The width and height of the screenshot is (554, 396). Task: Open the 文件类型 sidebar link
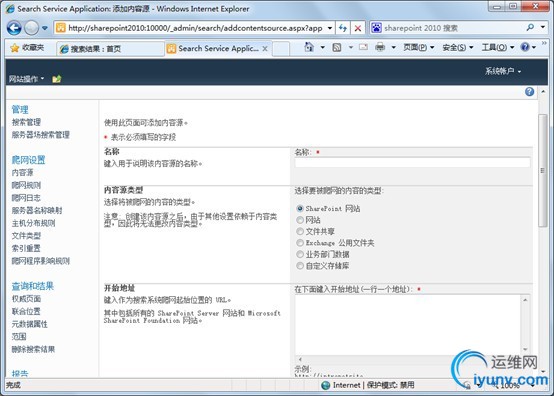[26, 236]
